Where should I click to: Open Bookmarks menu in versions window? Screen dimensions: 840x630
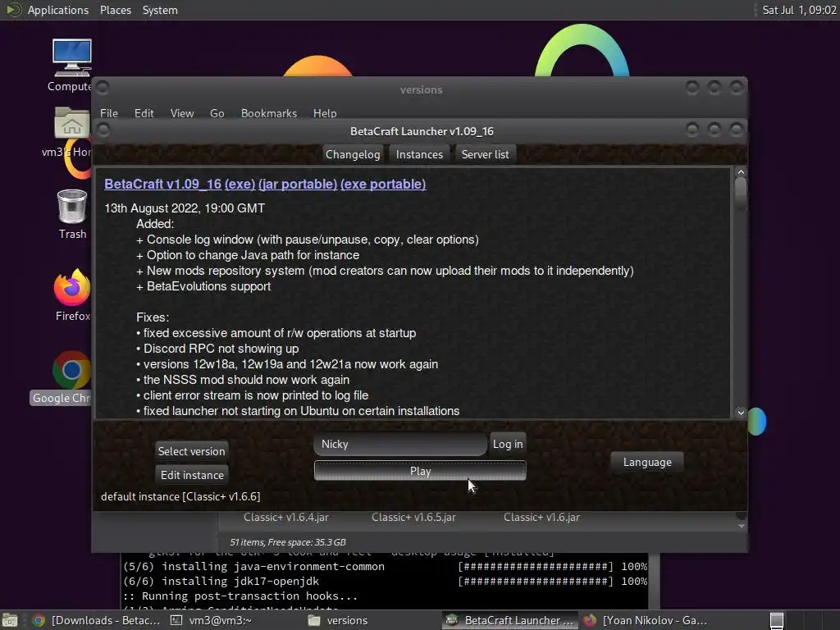pyautogui.click(x=269, y=113)
